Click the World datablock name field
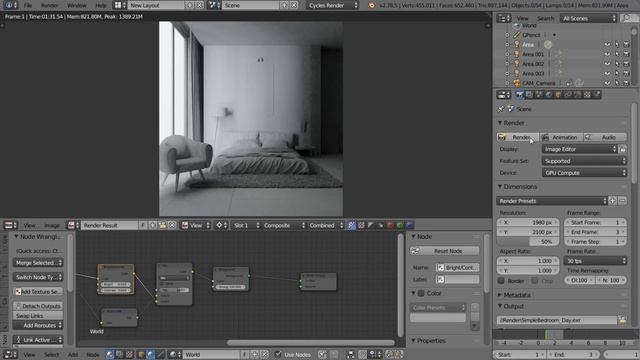 coord(211,354)
